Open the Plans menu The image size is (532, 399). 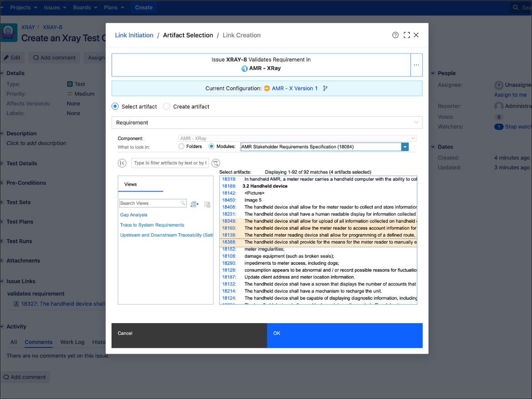(x=114, y=8)
